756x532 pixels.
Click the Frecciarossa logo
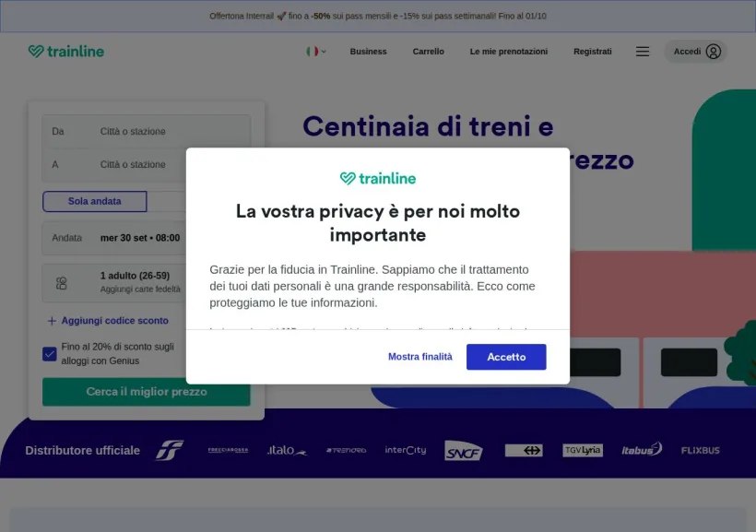coord(228,450)
